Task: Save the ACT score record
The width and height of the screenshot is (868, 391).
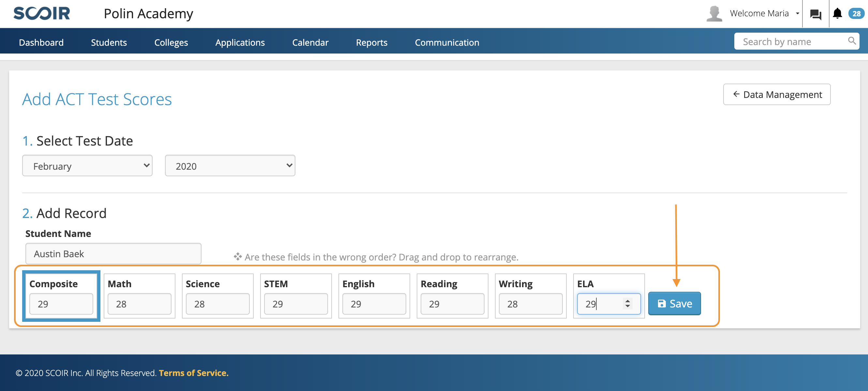Action: coord(674,304)
